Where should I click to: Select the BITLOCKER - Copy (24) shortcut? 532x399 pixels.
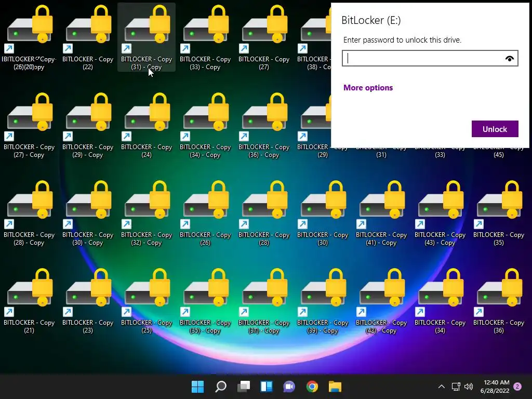pyautogui.click(x=147, y=125)
